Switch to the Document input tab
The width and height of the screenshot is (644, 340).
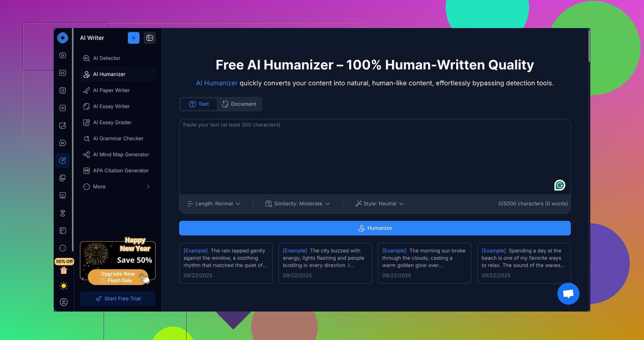239,104
